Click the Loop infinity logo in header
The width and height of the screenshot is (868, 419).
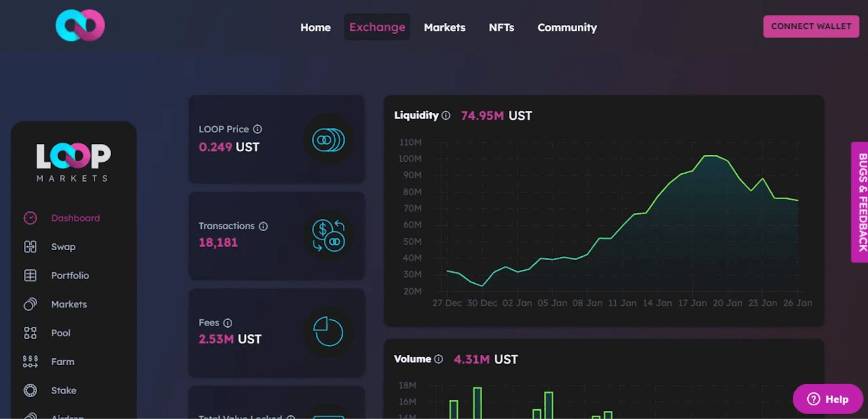(x=80, y=26)
